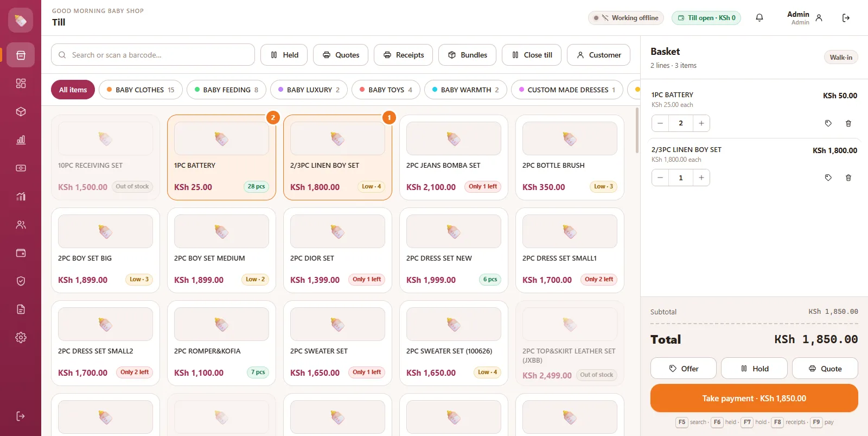
Task: Filter by CUSTOM MADE DRESSES category
Action: [567, 90]
